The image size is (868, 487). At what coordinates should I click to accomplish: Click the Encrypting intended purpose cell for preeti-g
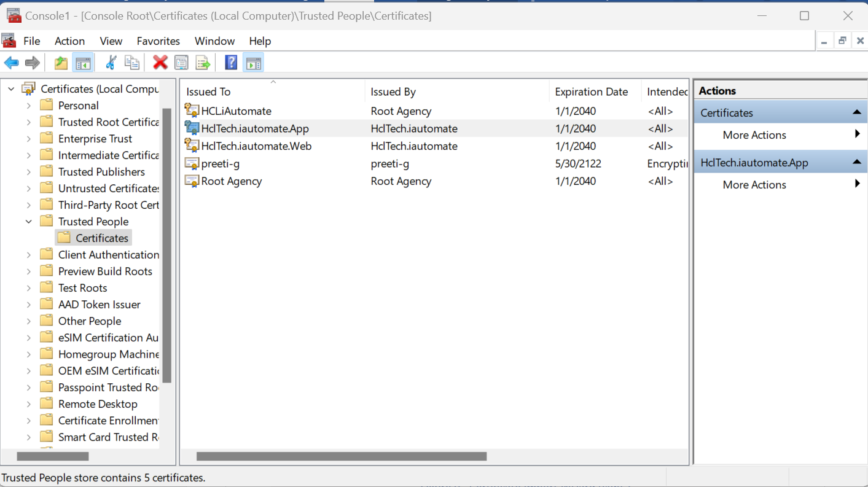tap(667, 164)
